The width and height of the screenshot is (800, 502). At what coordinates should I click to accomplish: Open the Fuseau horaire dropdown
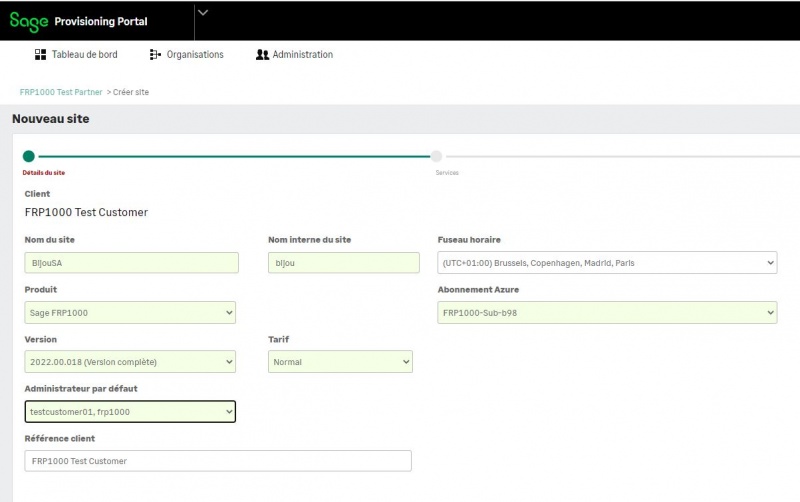tap(607, 263)
